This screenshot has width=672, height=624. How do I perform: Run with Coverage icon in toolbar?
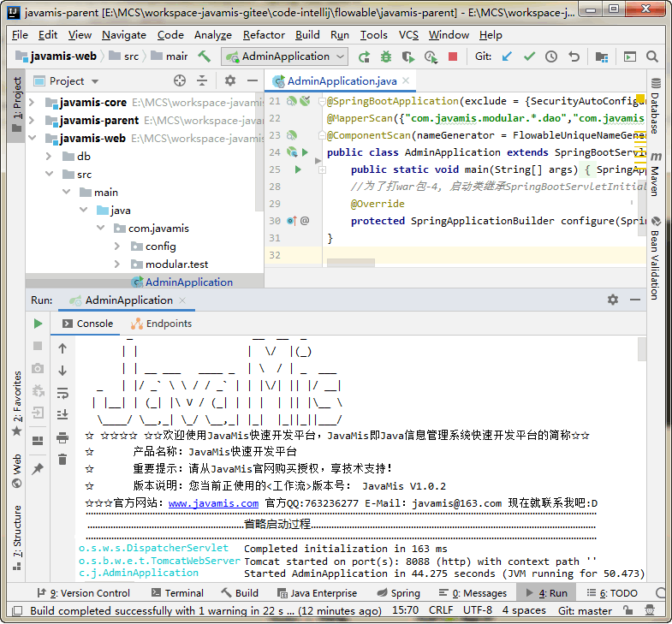click(408, 56)
